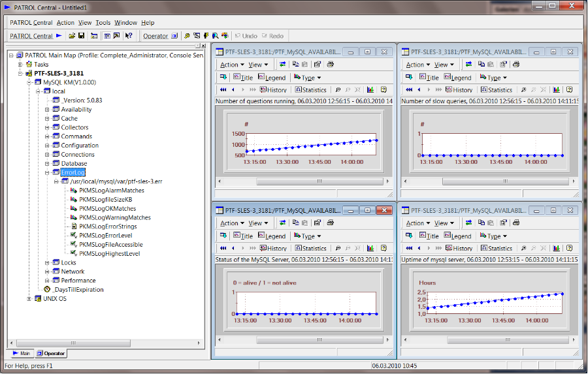Click the Open folder icon in main toolbar
Image resolution: width=588 pixels, height=374 pixels.
click(x=72, y=36)
